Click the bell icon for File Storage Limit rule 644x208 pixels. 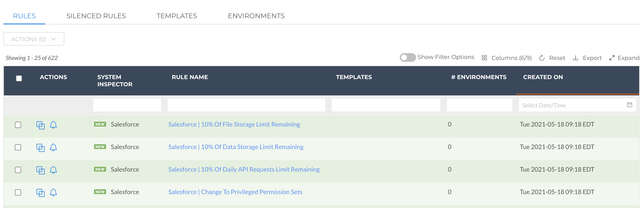tap(53, 125)
